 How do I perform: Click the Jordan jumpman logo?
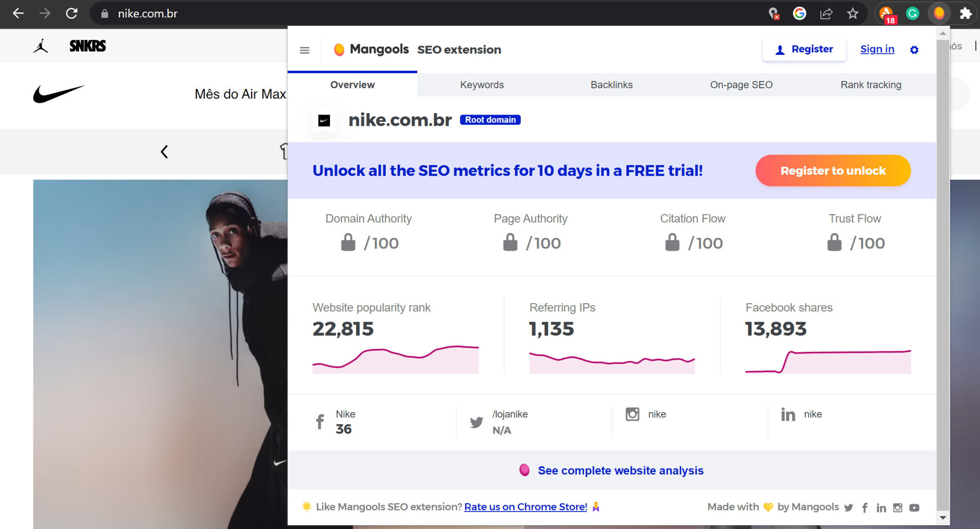pyautogui.click(x=41, y=46)
